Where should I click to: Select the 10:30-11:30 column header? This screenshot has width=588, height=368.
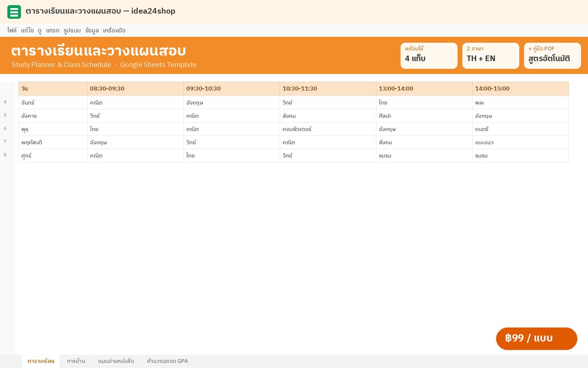coord(328,89)
